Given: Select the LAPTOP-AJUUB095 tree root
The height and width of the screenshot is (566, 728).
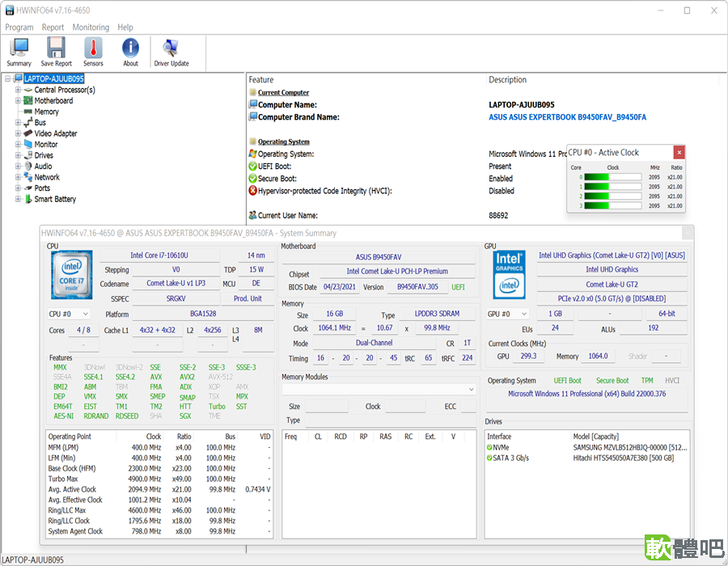Looking at the screenshot, I should point(54,79).
